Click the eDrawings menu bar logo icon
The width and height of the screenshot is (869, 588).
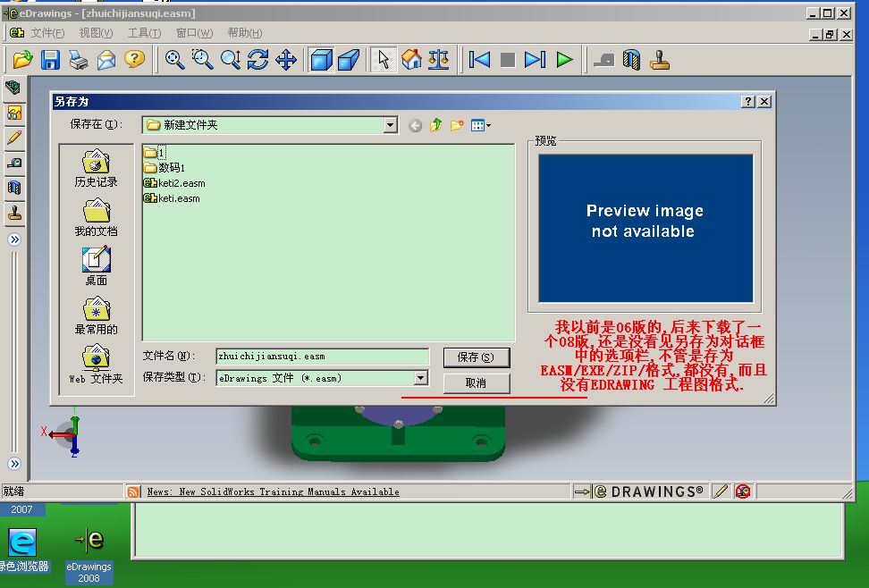tap(17, 33)
